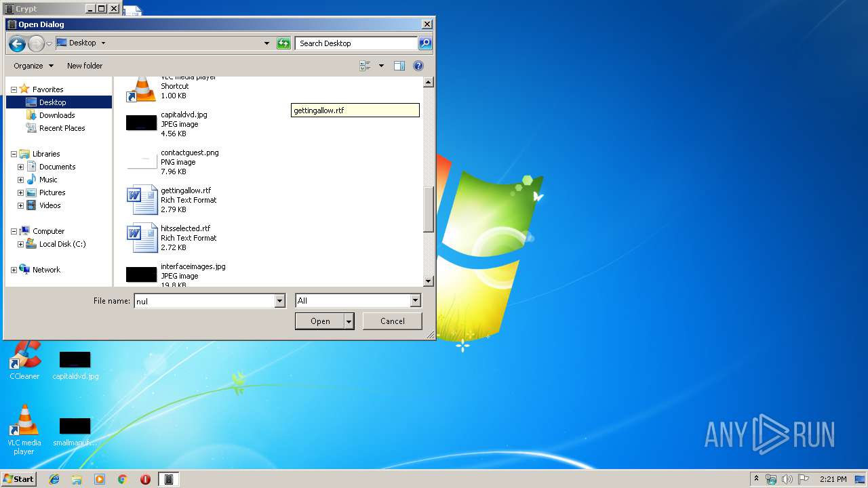
Task: Cancel the Open Dialog
Action: click(x=392, y=321)
